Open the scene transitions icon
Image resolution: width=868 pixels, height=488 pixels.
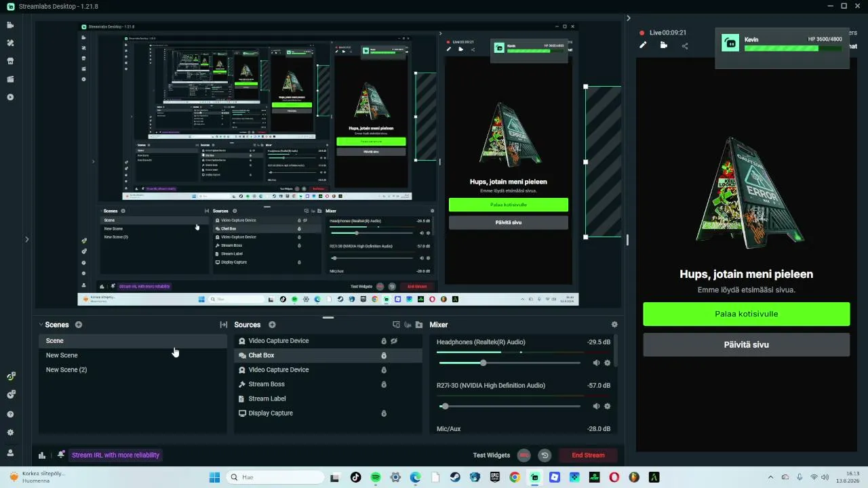click(223, 325)
